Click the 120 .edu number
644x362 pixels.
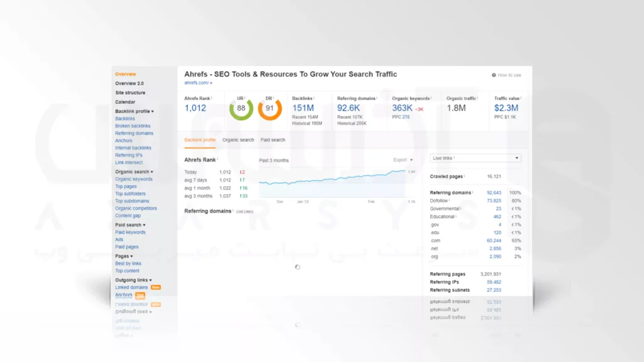[x=497, y=233]
